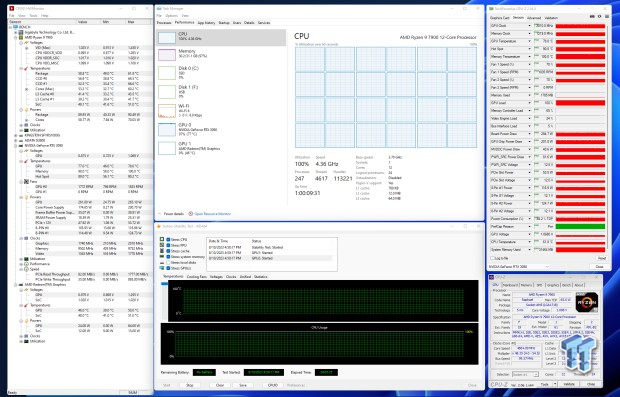Image resolution: width=620 pixels, height=397 pixels.
Task: Uncheck the Stress FPU checkbox
Action: coord(168,245)
